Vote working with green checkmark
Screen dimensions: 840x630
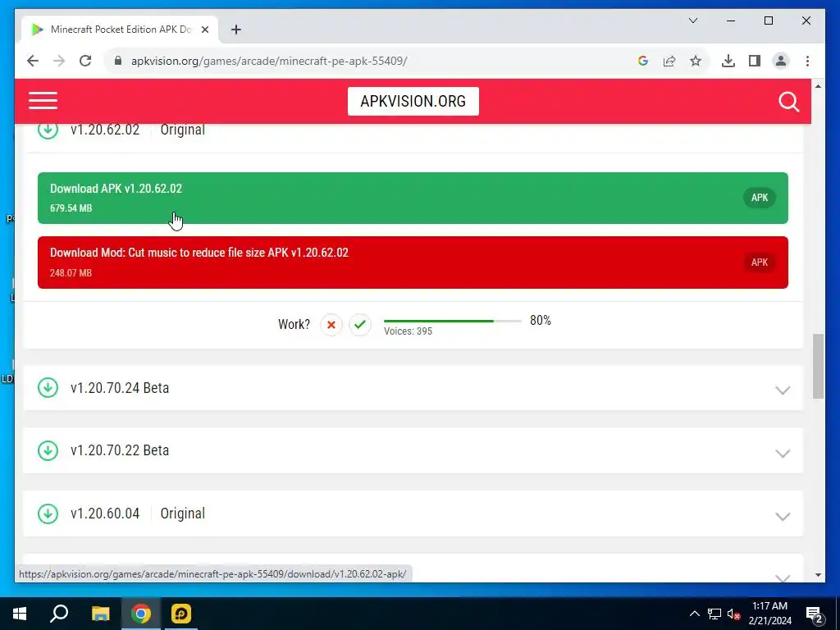coord(360,325)
